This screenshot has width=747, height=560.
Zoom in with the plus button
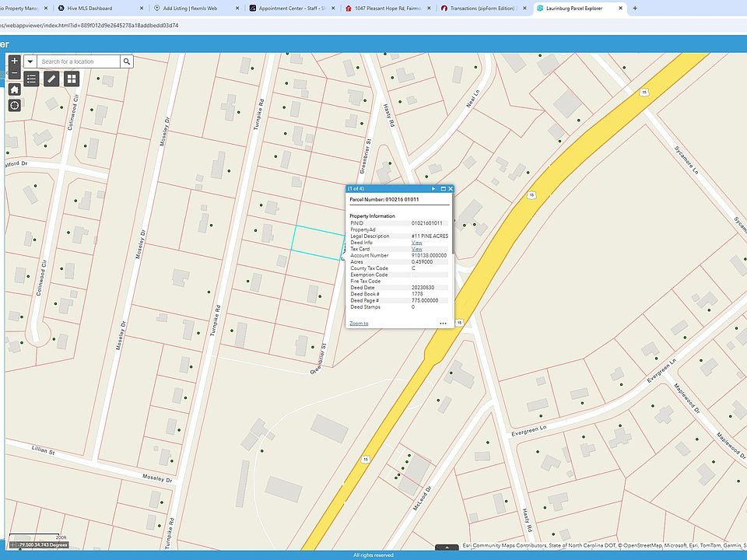pos(14,61)
